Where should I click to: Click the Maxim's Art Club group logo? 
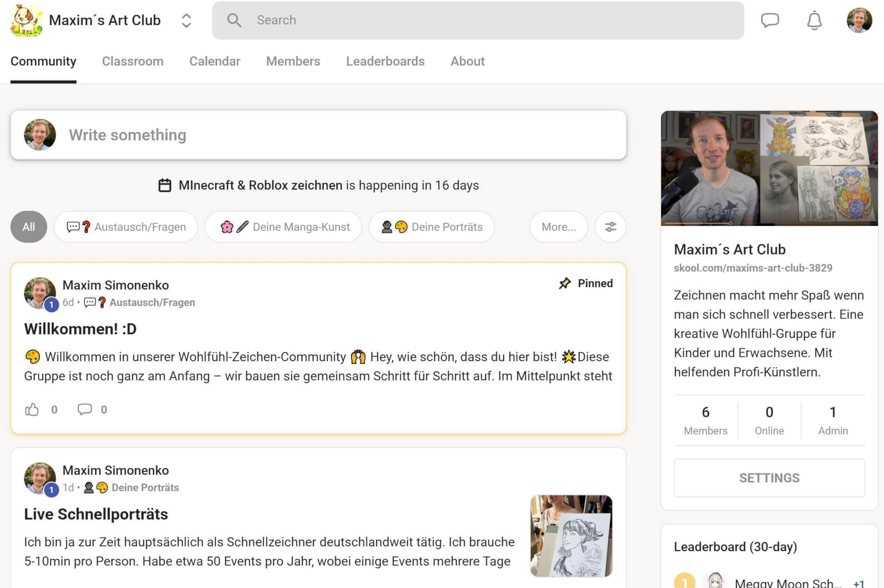coord(26,20)
